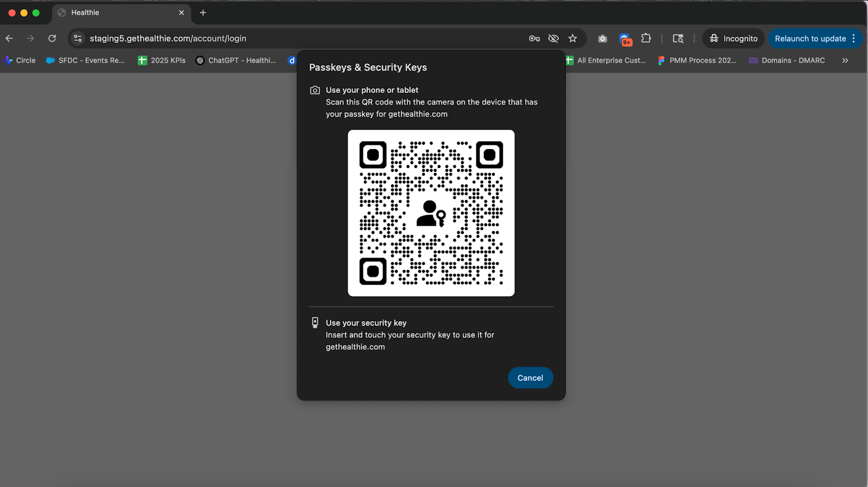
Task: Open the PMM Process 202... bookmark
Action: click(x=697, y=60)
